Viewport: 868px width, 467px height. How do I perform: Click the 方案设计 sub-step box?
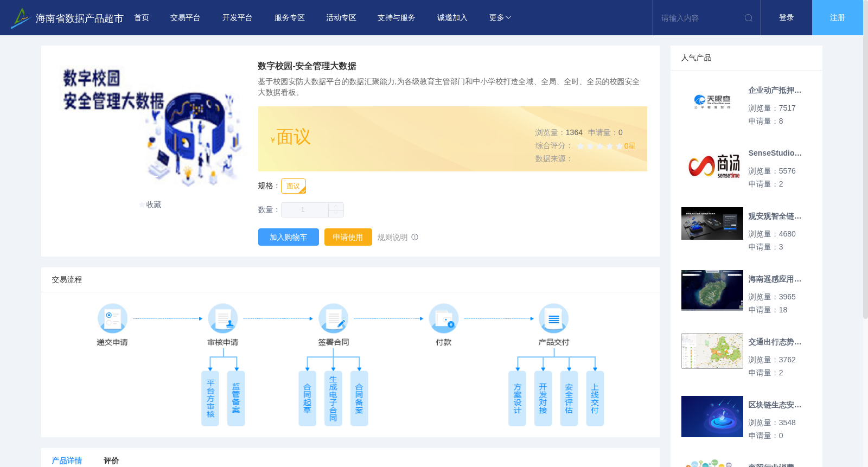click(517, 399)
